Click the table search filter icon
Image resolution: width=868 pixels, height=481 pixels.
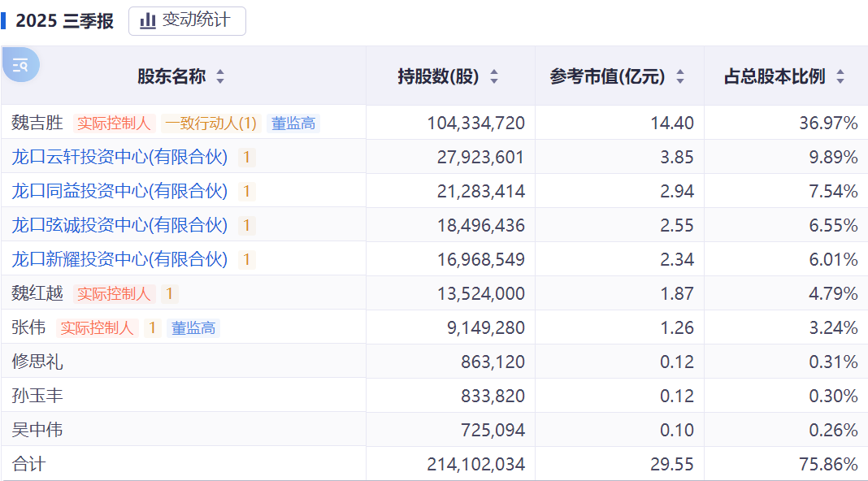pos(20,65)
